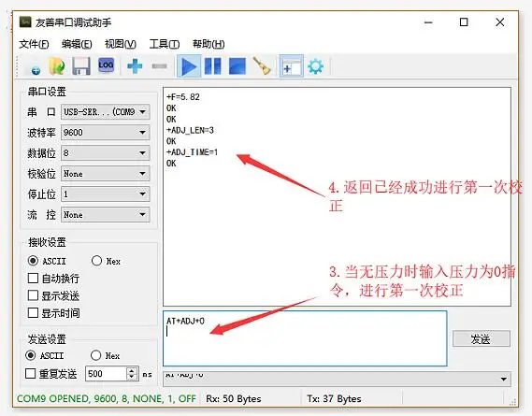This screenshot has height=416, width=532.
Task: Expand the 波特率 baud rate dropdown
Action: 106,133
